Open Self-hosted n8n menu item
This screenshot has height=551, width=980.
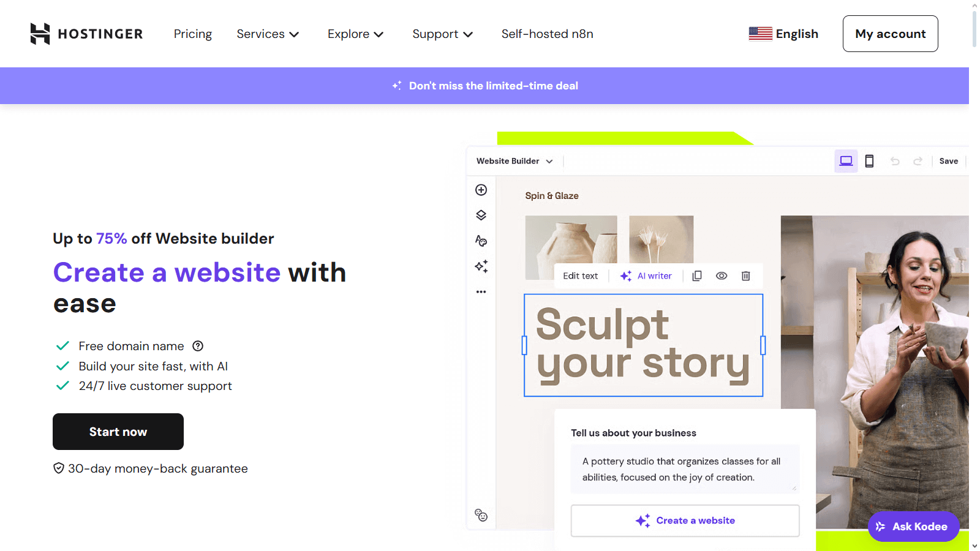[547, 34]
